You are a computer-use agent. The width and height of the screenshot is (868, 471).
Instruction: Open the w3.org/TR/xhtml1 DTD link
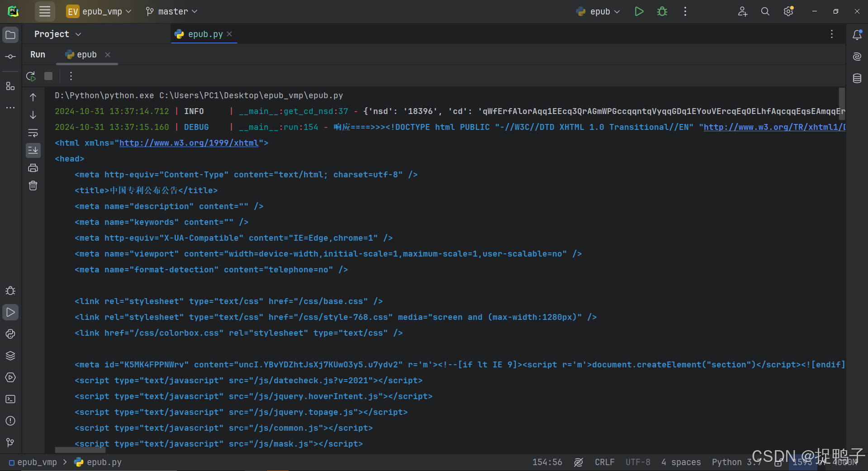click(x=774, y=127)
